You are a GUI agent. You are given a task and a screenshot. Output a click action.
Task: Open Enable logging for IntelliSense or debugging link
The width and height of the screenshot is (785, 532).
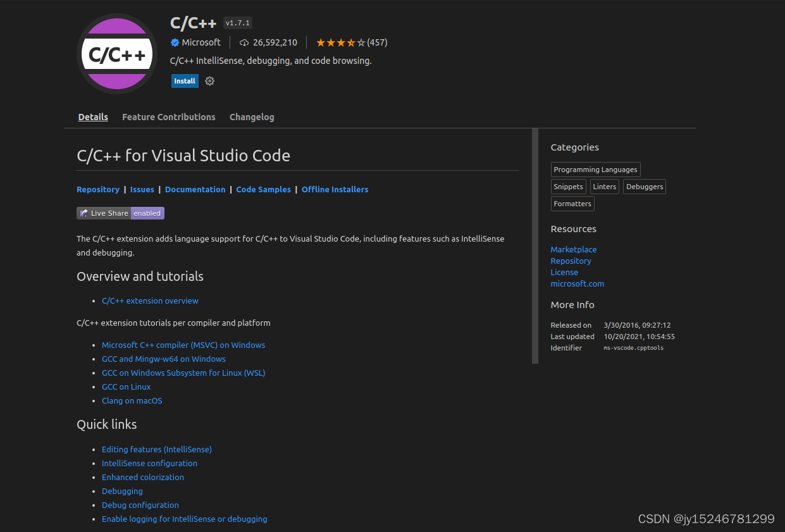185,519
